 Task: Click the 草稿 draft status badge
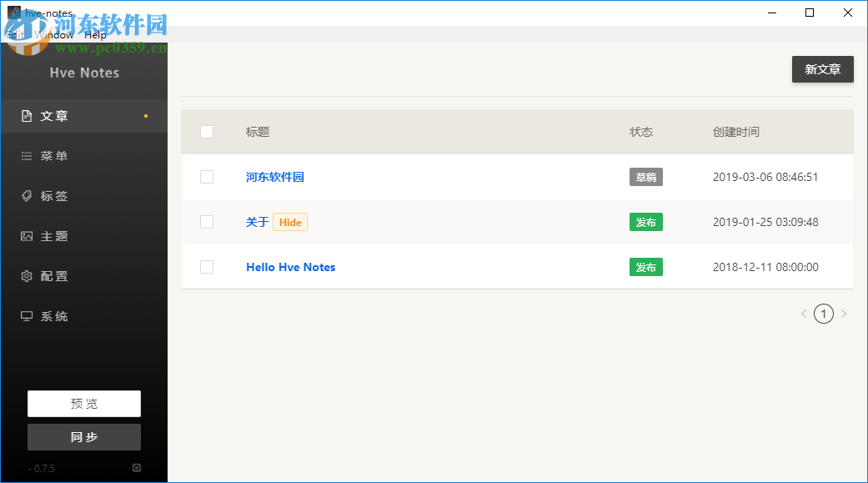646,177
